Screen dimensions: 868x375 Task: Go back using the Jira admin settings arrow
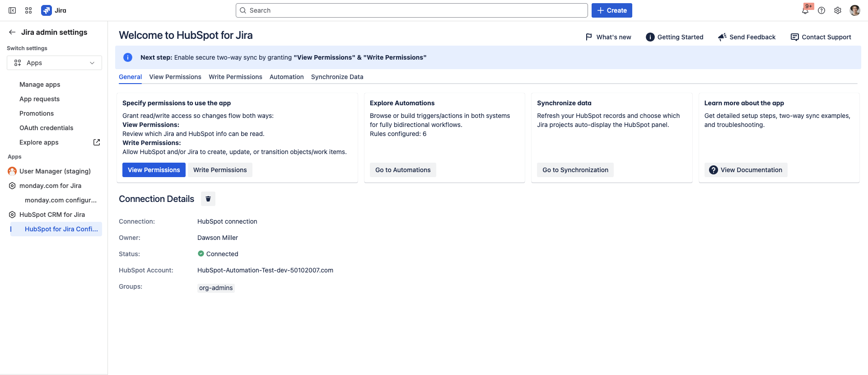(12, 32)
